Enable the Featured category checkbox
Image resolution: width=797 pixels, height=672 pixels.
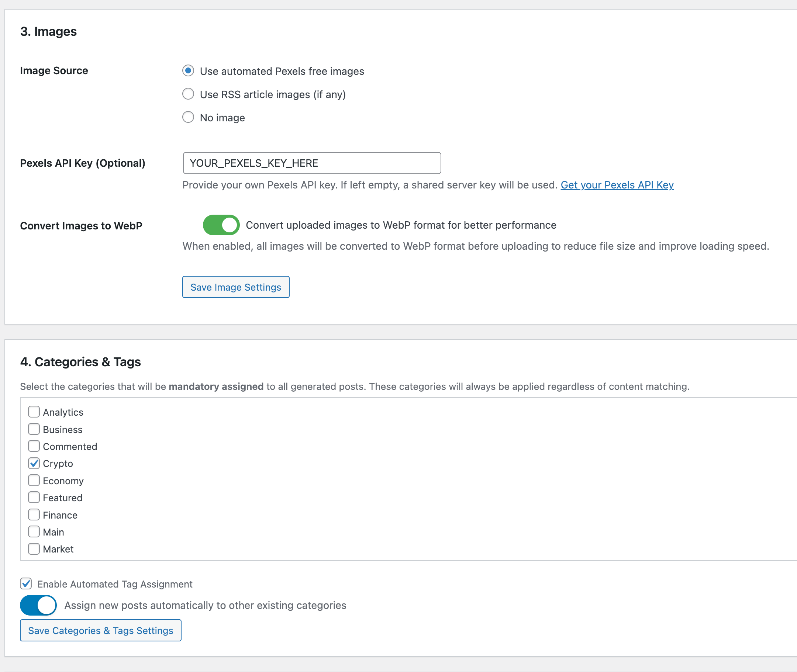pos(34,497)
